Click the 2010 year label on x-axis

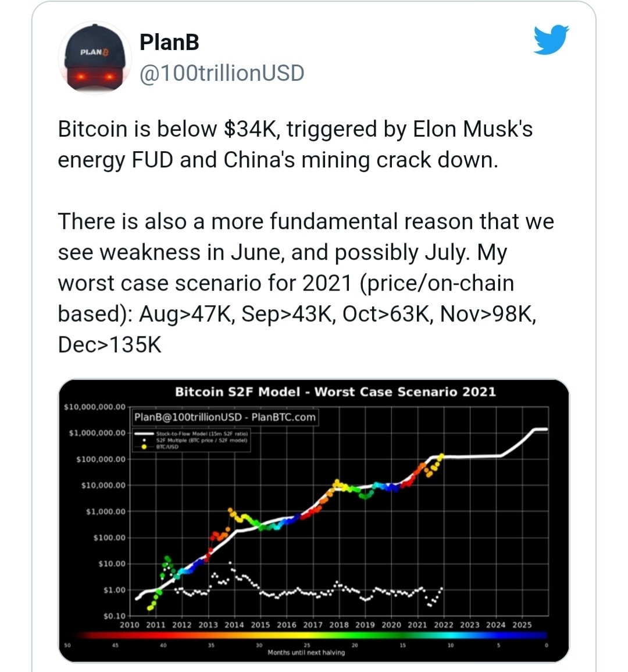point(129,625)
